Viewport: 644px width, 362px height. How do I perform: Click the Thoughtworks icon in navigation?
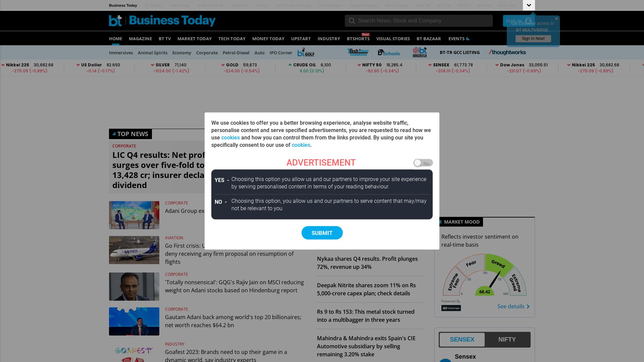tap(507, 52)
